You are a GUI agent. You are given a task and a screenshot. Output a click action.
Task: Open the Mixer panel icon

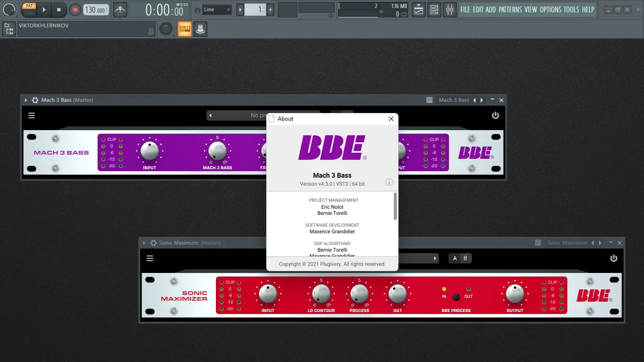click(449, 9)
